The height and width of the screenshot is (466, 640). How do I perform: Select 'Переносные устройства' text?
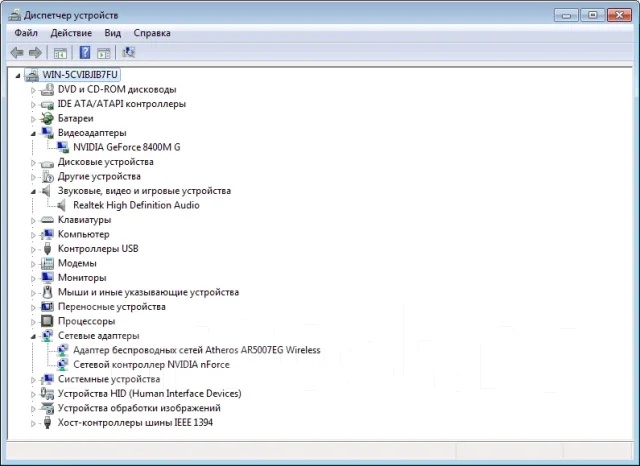[x=111, y=306]
